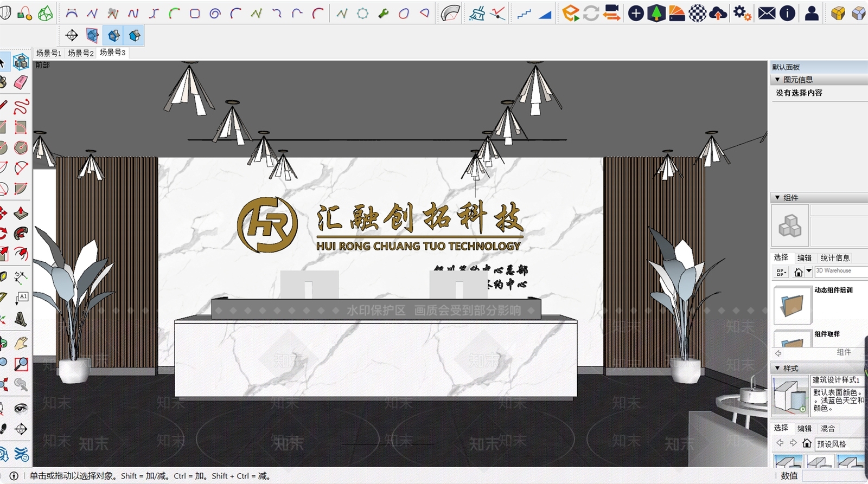Image resolution: width=868 pixels, height=484 pixels.
Task: Click the checkered sphere icon
Action: (x=698, y=13)
